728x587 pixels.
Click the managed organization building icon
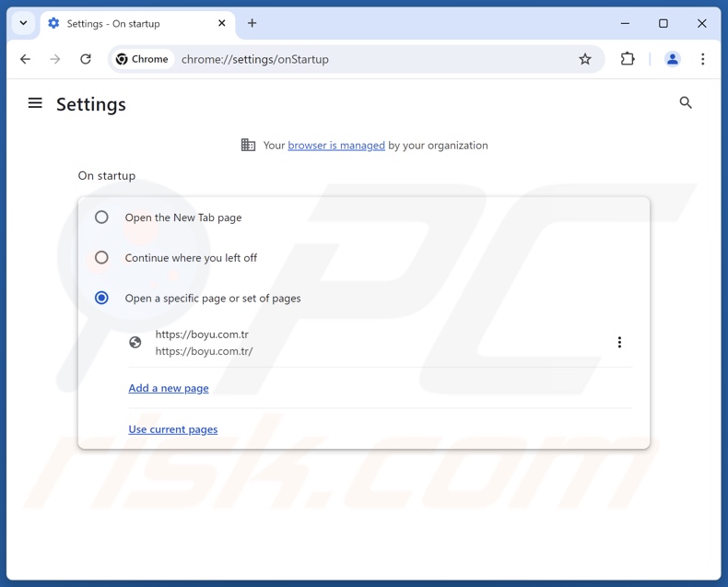point(248,145)
